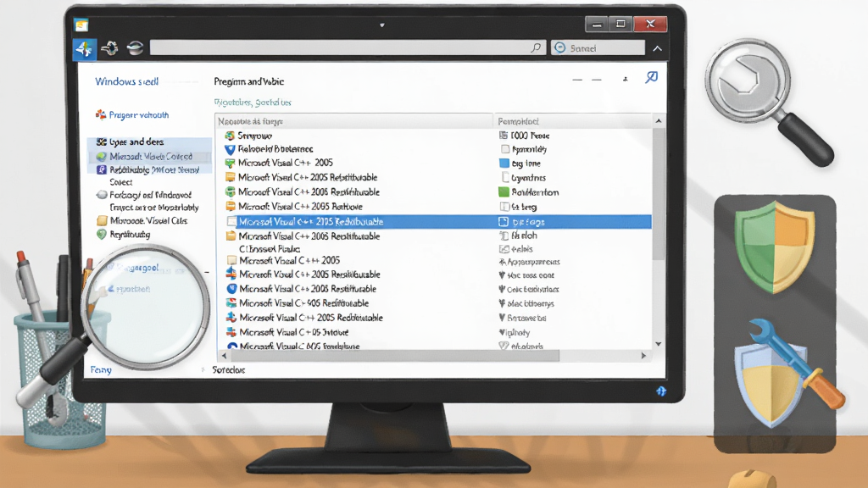Toggle the checkbox beside "ts lerg"
868x488 pixels.
coord(504,207)
